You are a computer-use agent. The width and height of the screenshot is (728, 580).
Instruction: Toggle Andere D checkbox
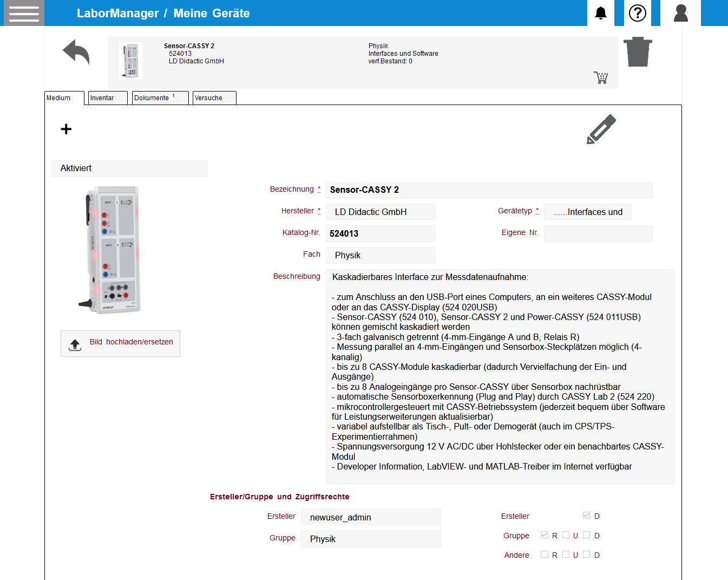pyautogui.click(x=586, y=555)
